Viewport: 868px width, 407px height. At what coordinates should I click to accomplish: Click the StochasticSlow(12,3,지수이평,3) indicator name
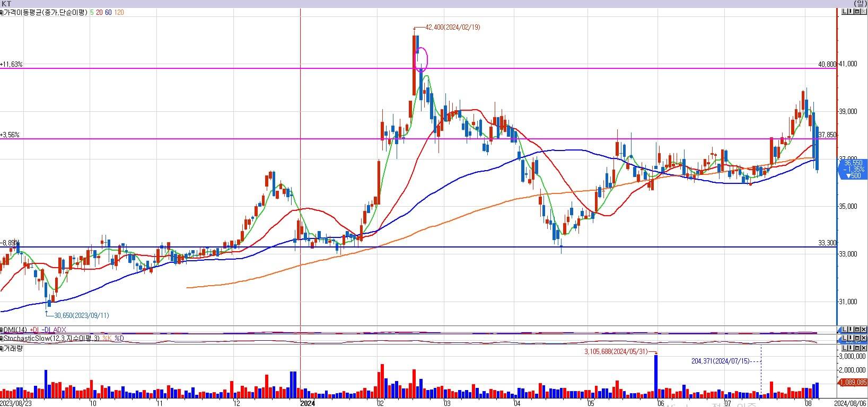pos(52,338)
